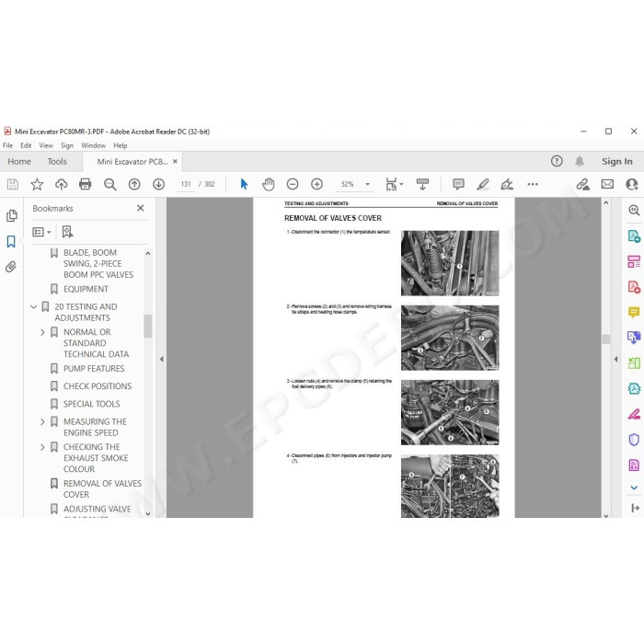
Task: Switch to the Home tab
Action: pos(19,161)
